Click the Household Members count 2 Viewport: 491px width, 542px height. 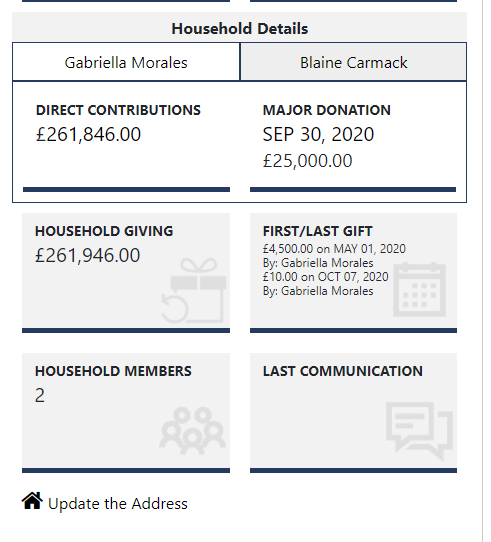40,395
